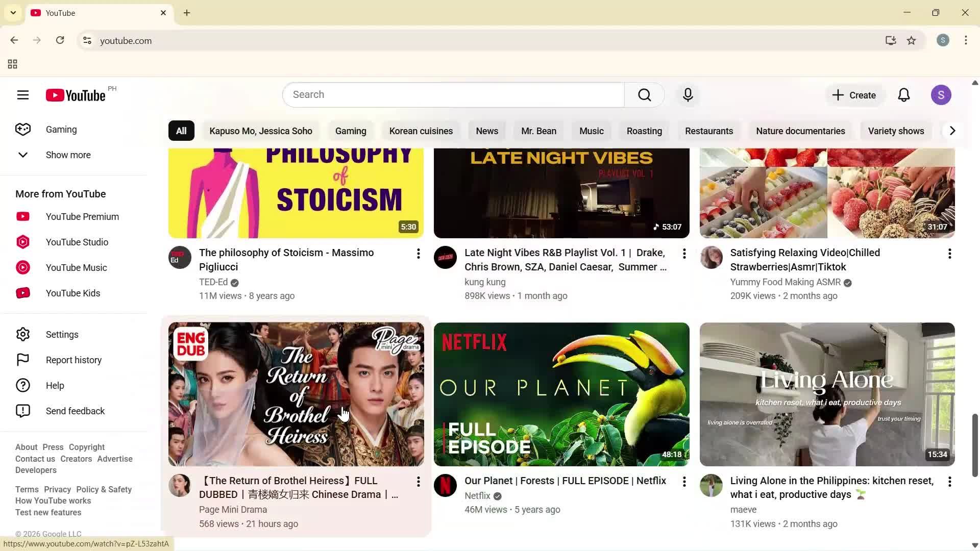The width and height of the screenshot is (980, 551).
Task: Click Send feedback
Action: coord(75,411)
